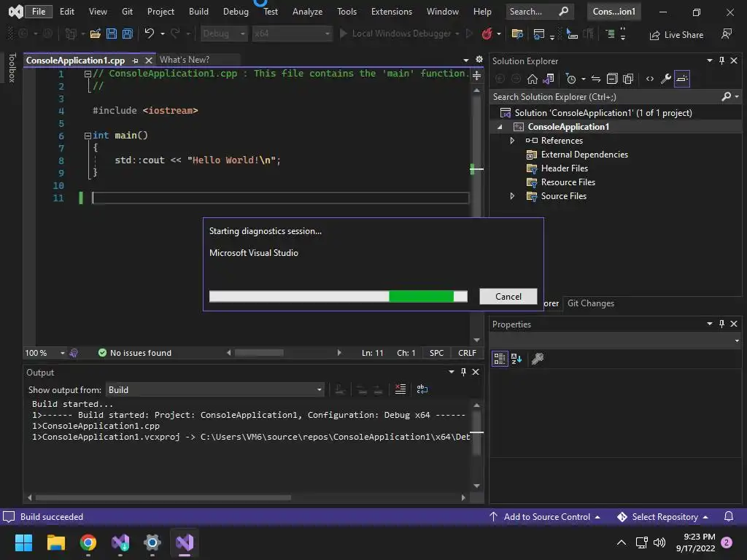Open the Live Share button

click(x=676, y=35)
